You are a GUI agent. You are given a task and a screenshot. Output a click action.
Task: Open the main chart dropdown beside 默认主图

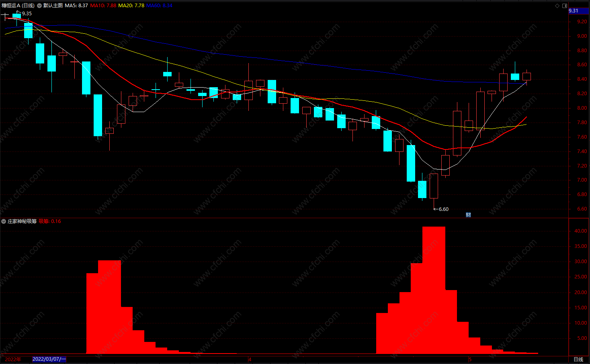(39, 6)
